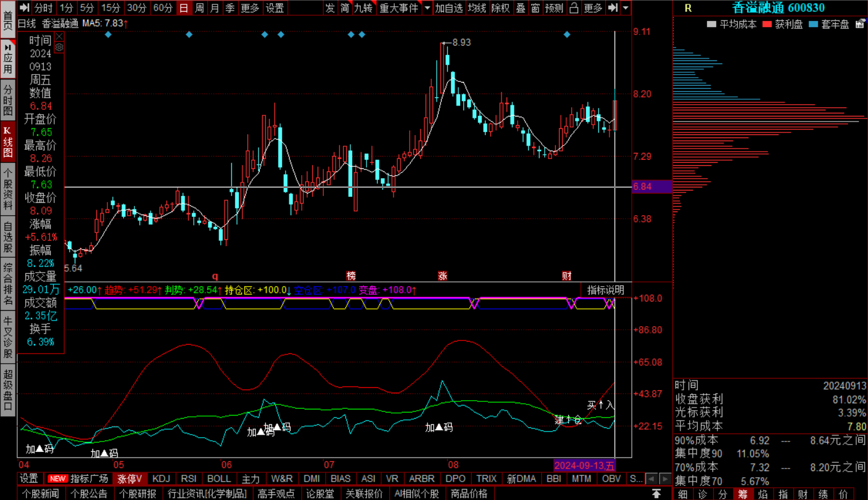Collapse the left period panel arrow icon
This screenshot has width=868, height=500.
[25, 8]
